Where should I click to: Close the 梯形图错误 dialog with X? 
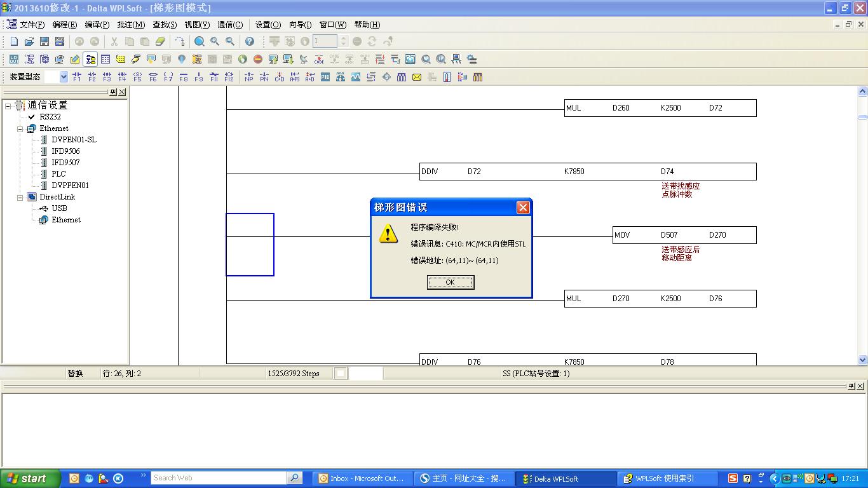[523, 208]
